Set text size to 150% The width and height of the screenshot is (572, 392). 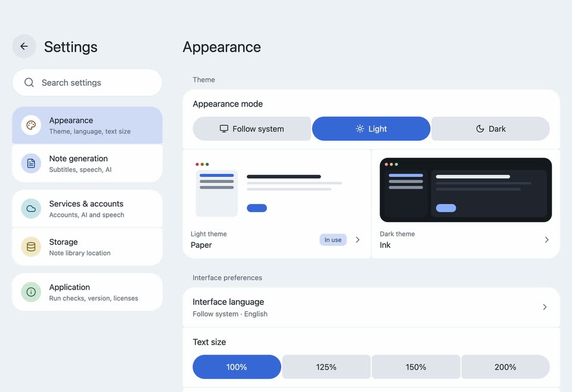[416, 367]
